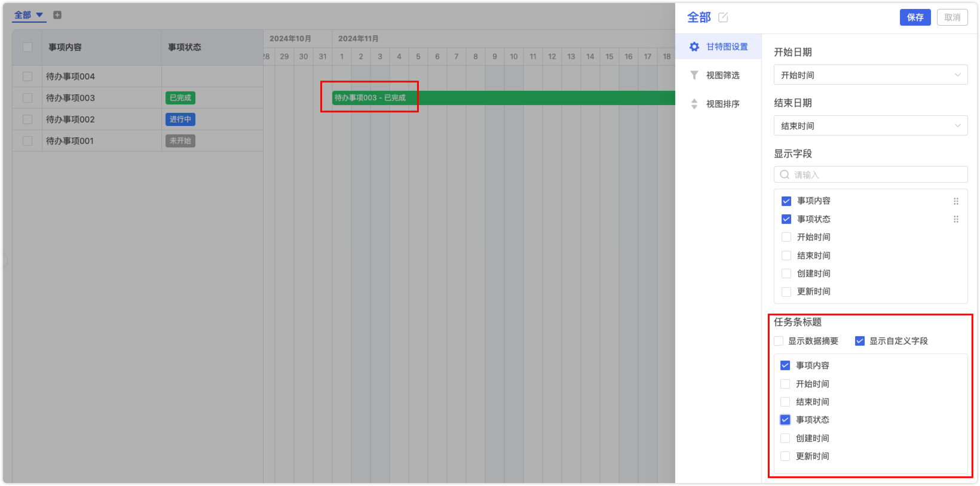Image resolution: width=980 pixels, height=486 pixels.
Task: Click the 2024年11月 month header
Action: [359, 39]
